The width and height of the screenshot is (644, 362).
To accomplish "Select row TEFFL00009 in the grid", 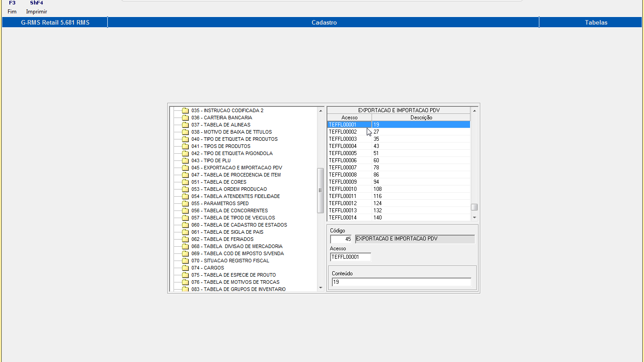I will (x=398, y=182).
